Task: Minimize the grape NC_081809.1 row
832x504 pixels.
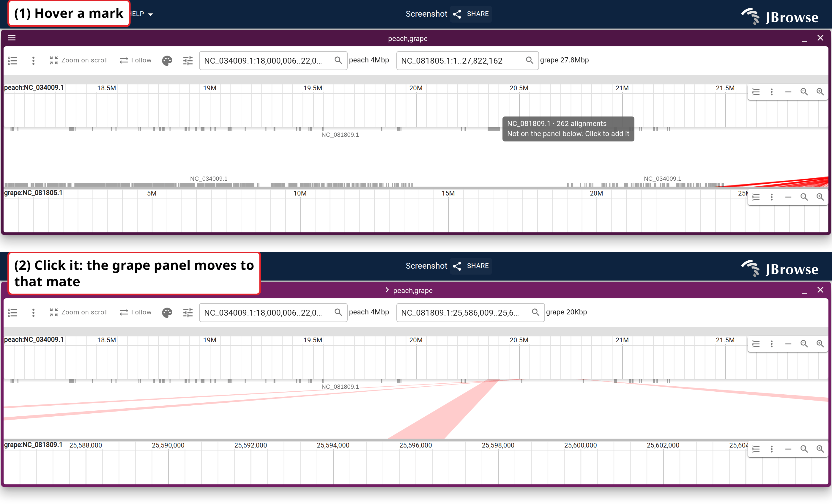Action: click(x=788, y=449)
